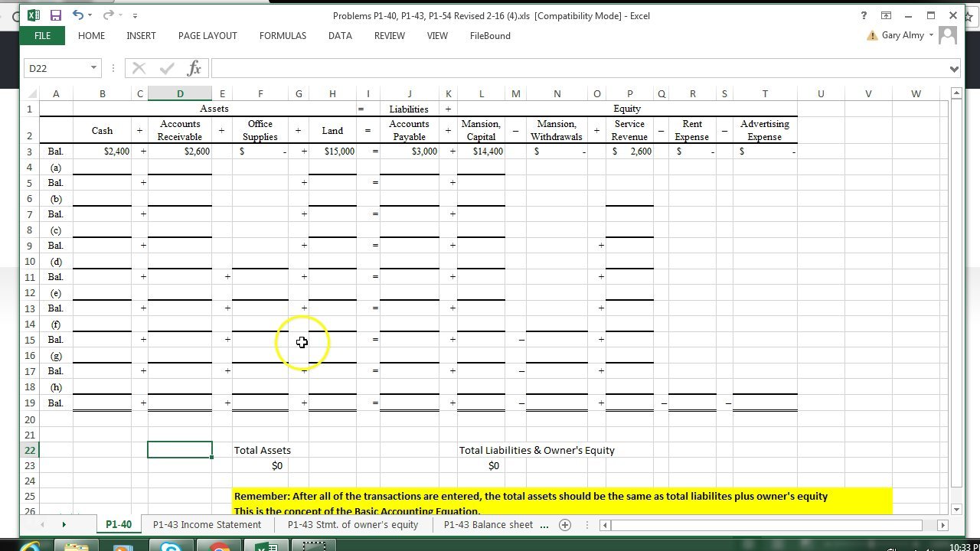This screenshot has height=551, width=980.
Task: Launch Google Chrome from the taskbar
Action: pyautogui.click(x=219, y=546)
